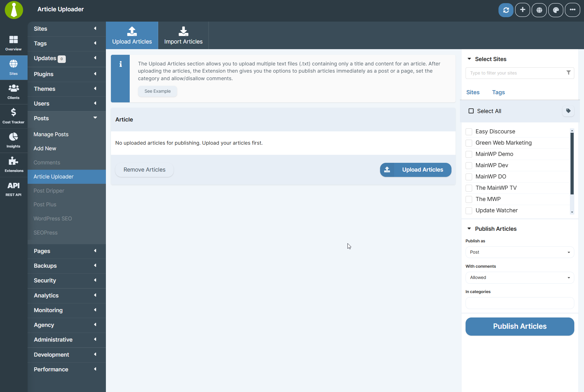
Task: Check the Select All sites checkbox
Action: tap(471, 111)
